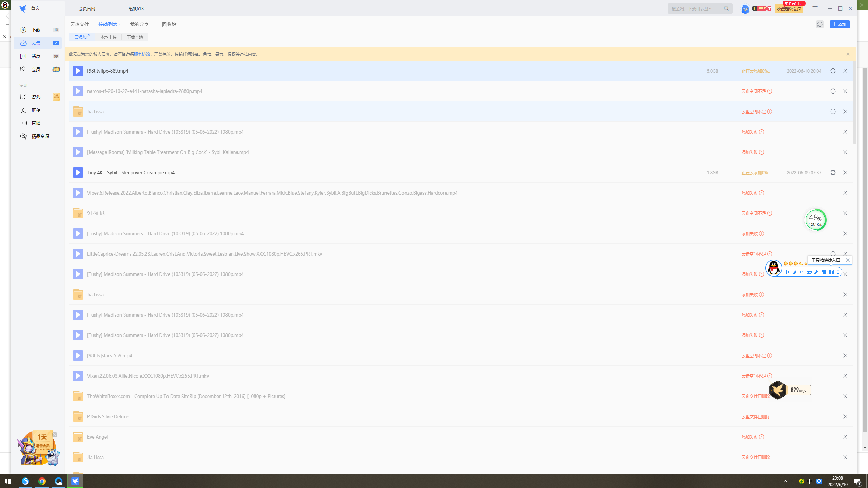The width and height of the screenshot is (868, 488).
Task: Retry the [98t.tv]ipx-889.mp4 cloud add
Action: [833, 71]
